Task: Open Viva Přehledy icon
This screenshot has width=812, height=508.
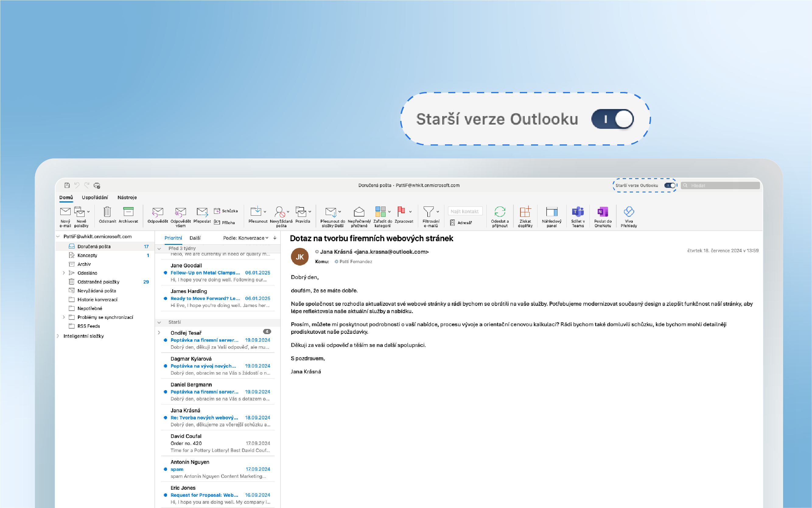Action: pos(629,212)
